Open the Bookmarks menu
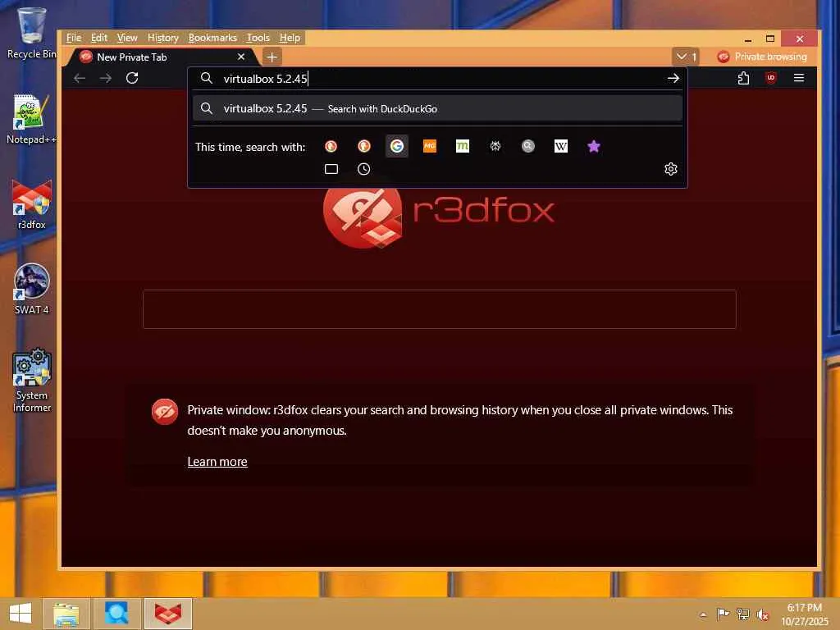The image size is (840, 630). click(212, 38)
